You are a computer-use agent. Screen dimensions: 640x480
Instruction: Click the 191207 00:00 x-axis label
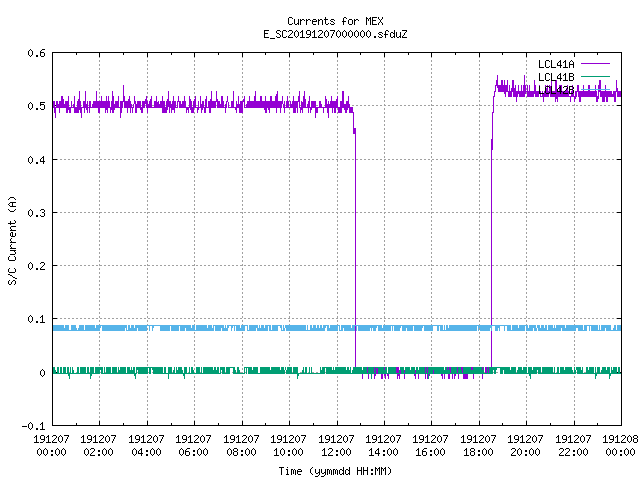(x=51, y=445)
